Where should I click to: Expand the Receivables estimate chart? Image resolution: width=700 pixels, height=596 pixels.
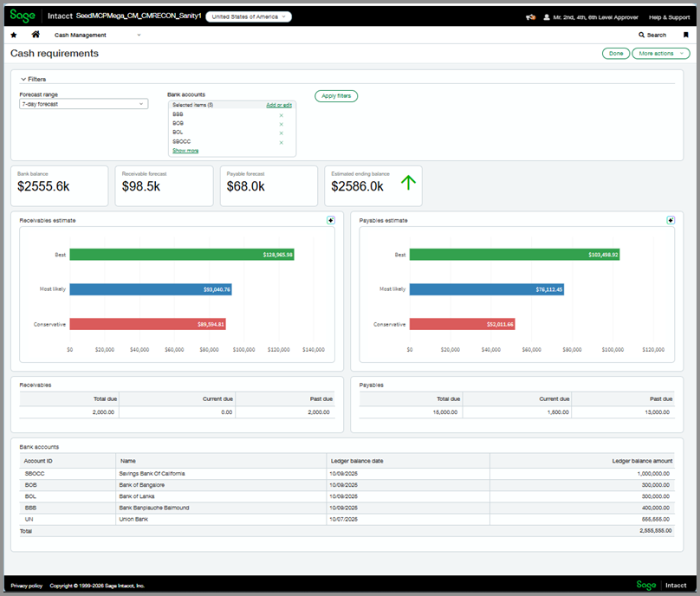(x=331, y=220)
